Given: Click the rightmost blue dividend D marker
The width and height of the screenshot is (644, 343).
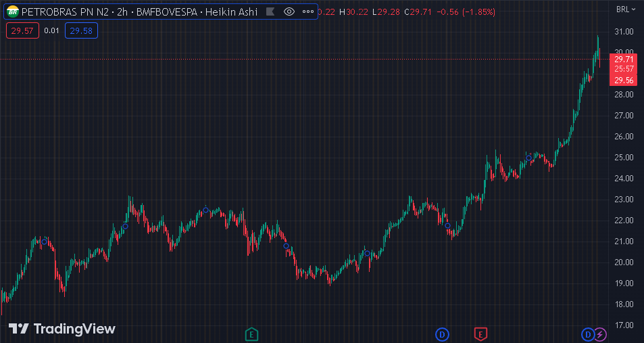Looking at the screenshot, I should point(588,334).
